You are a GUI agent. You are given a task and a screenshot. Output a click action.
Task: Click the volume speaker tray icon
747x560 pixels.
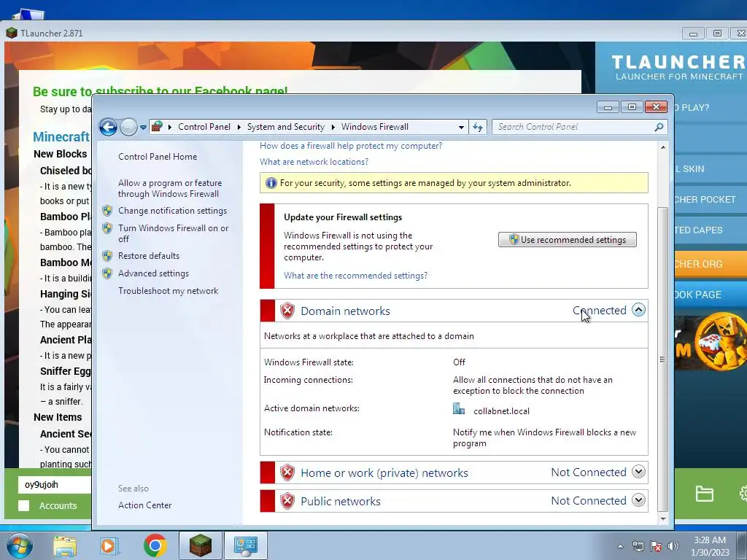point(673,546)
